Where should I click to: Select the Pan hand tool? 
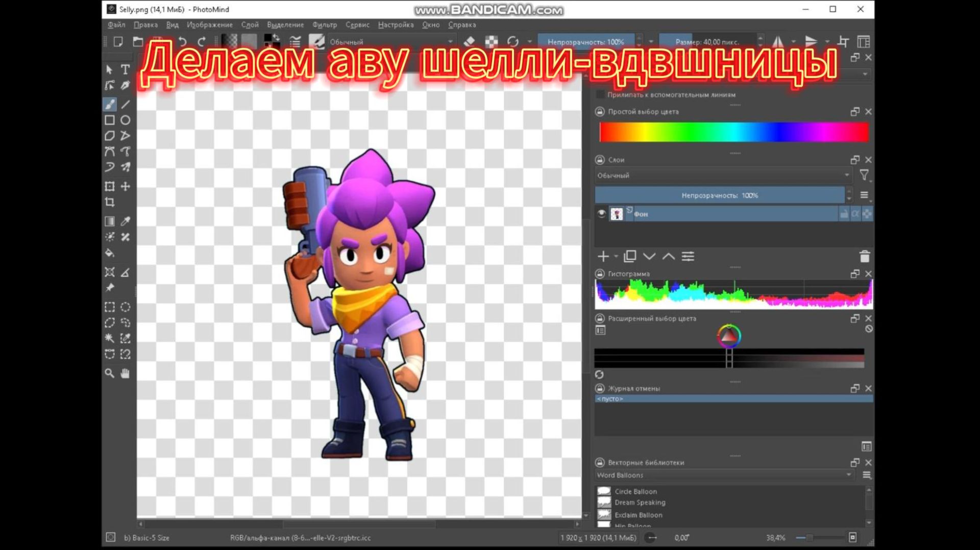click(x=125, y=373)
